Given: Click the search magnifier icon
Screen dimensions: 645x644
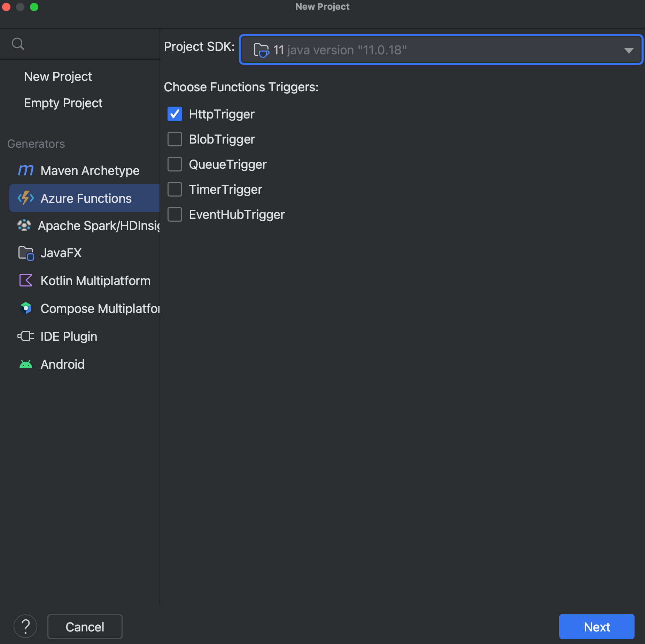Looking at the screenshot, I should 18,44.
